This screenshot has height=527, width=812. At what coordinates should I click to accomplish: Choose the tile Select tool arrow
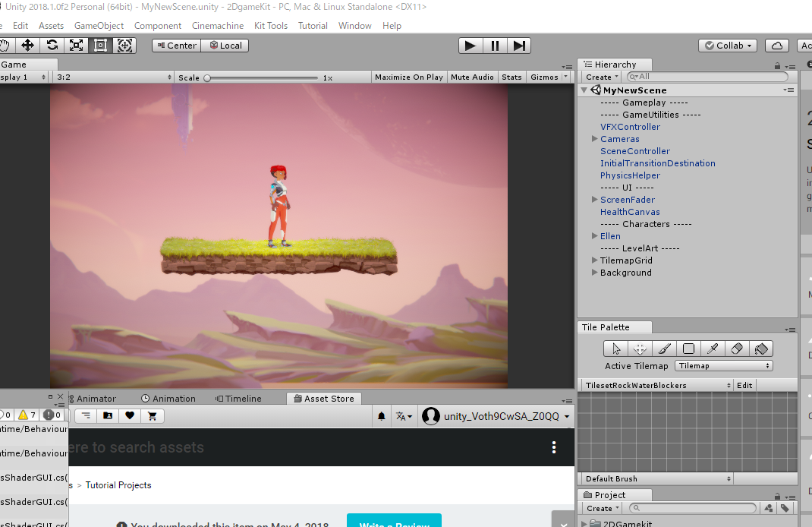(615, 349)
